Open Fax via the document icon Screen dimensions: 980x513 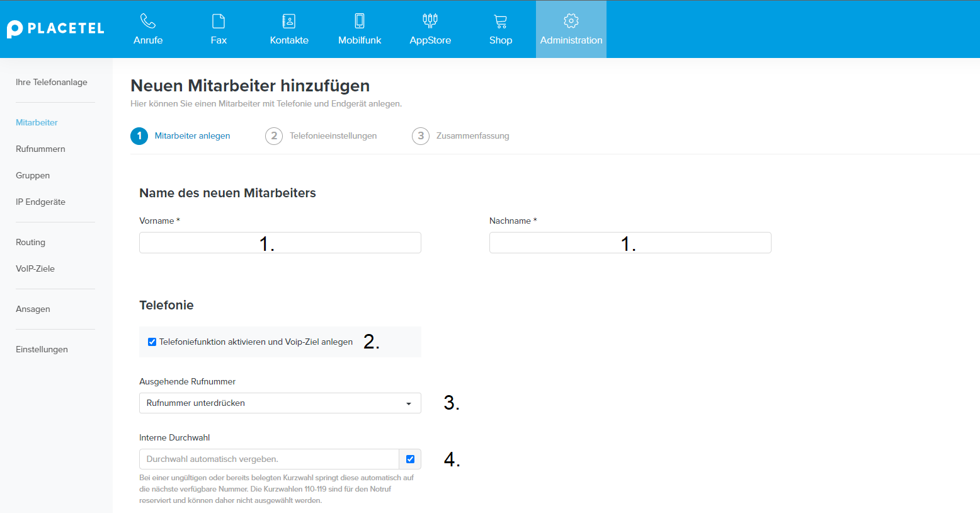coord(219,21)
